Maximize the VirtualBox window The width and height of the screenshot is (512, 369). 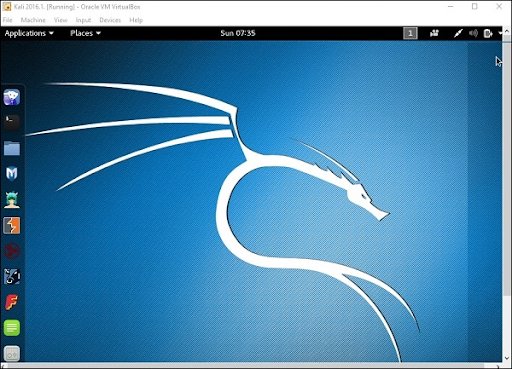[475, 7]
